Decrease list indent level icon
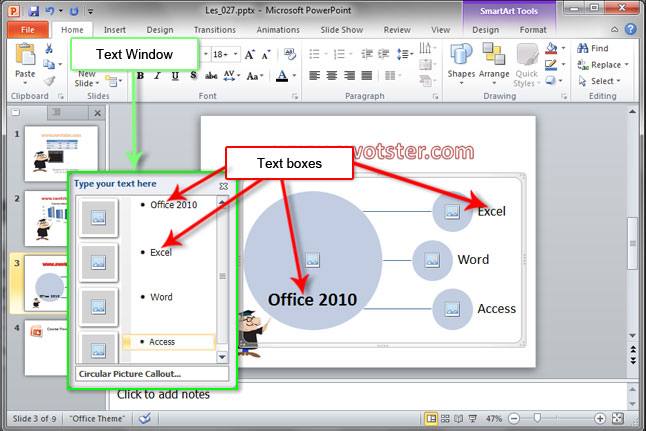 [366, 54]
